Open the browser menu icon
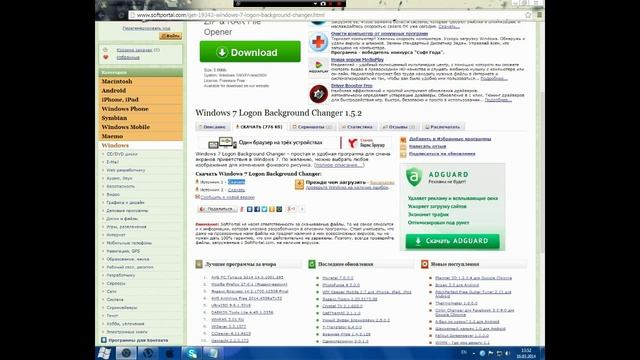This screenshot has width=640, height=360. (x=539, y=15)
